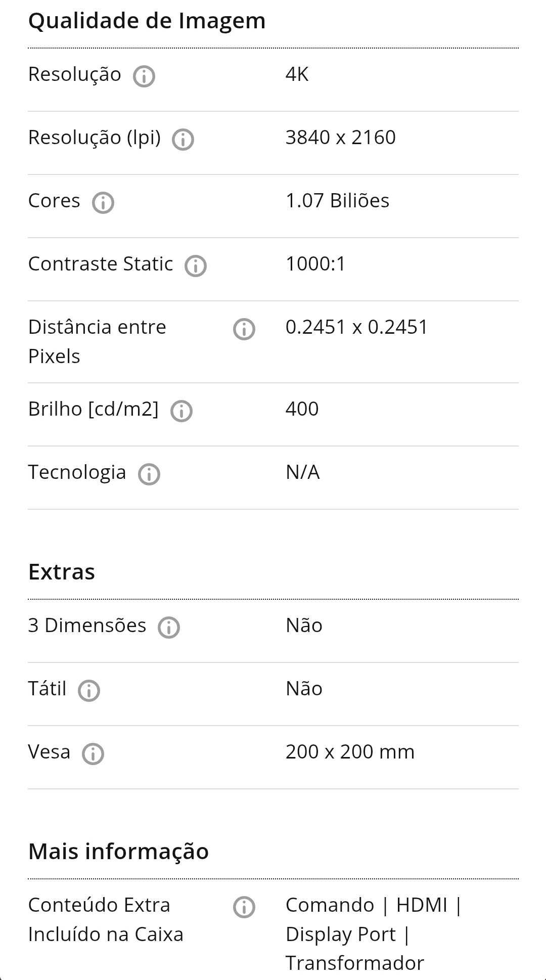The image size is (546, 980).
Task: Open info icon next to Vesa
Action: (93, 754)
